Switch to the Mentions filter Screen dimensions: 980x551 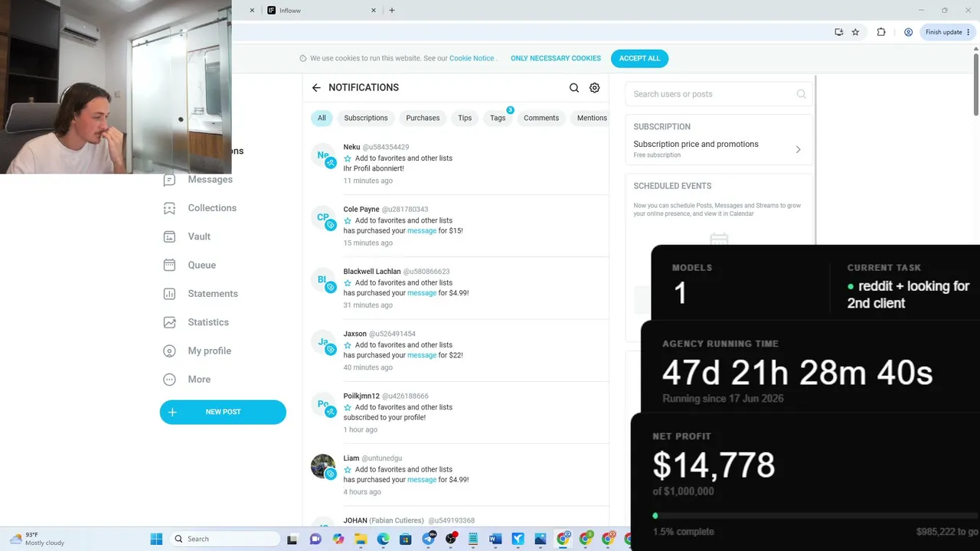(x=592, y=118)
